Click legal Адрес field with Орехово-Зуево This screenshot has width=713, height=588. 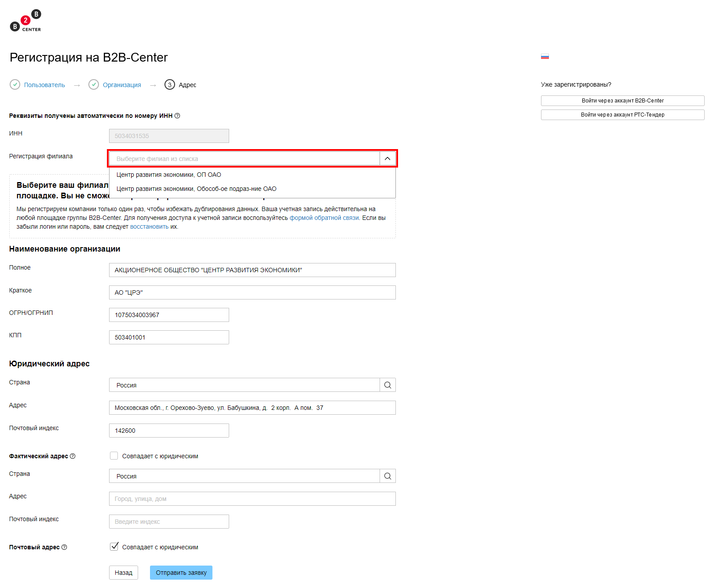coord(252,408)
